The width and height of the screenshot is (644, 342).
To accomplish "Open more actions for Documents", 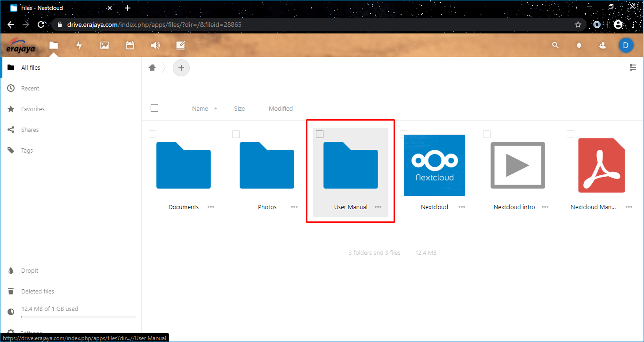I will (x=211, y=207).
